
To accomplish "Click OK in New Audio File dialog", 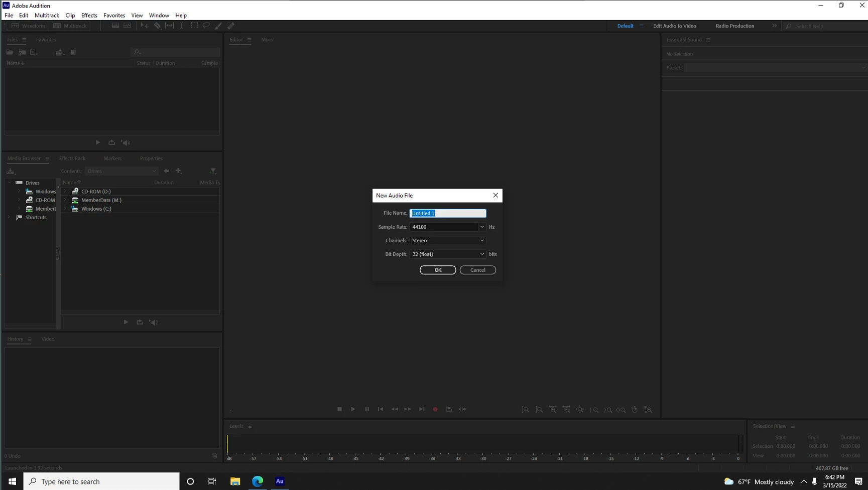I will pyautogui.click(x=438, y=270).
